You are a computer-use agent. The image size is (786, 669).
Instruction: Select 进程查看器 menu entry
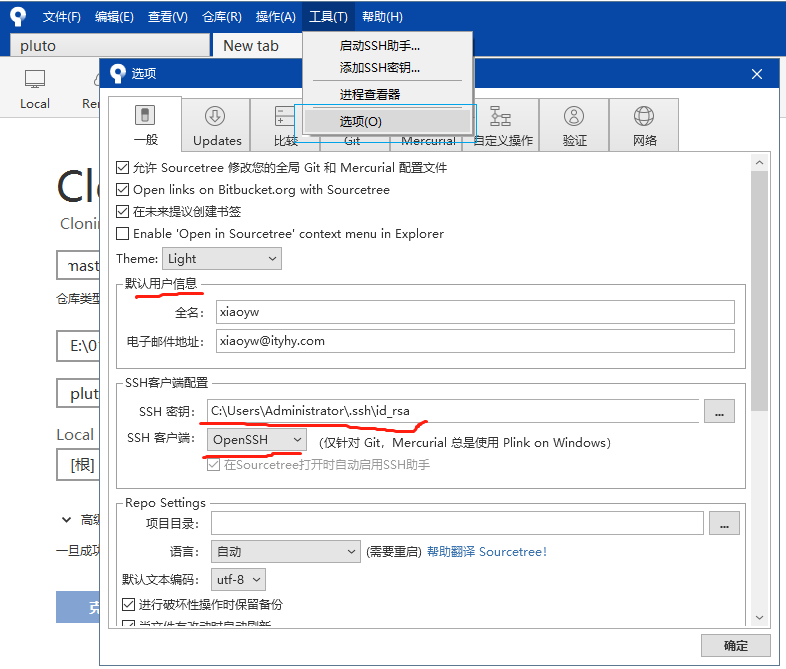[x=387, y=94]
